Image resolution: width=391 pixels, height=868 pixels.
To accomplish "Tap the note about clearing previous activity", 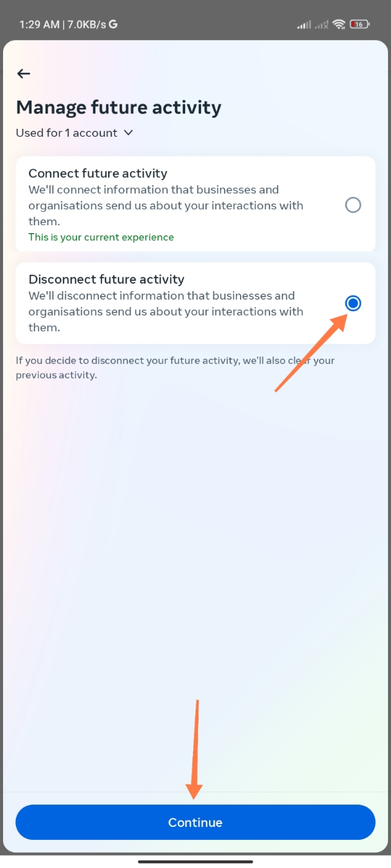I will pyautogui.click(x=175, y=367).
